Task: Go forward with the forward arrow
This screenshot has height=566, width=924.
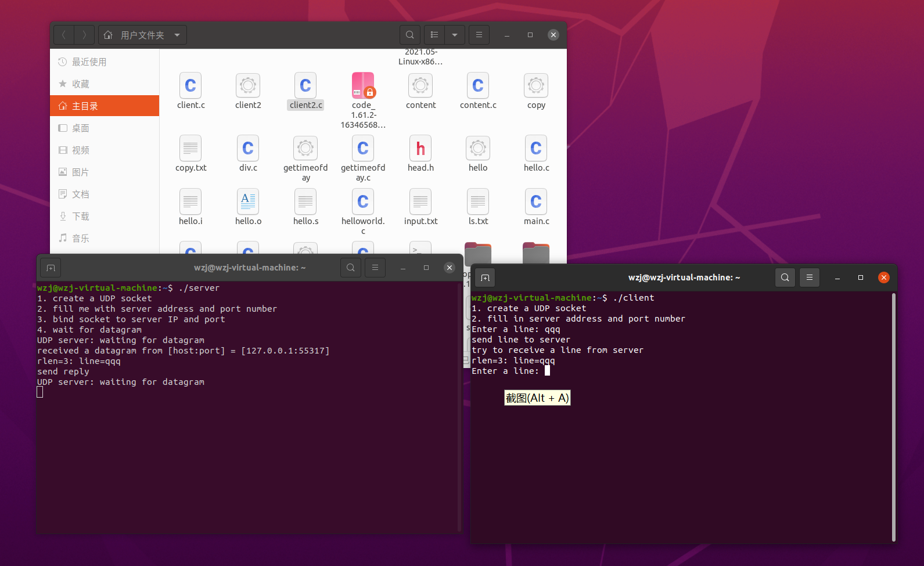Action: (x=84, y=35)
